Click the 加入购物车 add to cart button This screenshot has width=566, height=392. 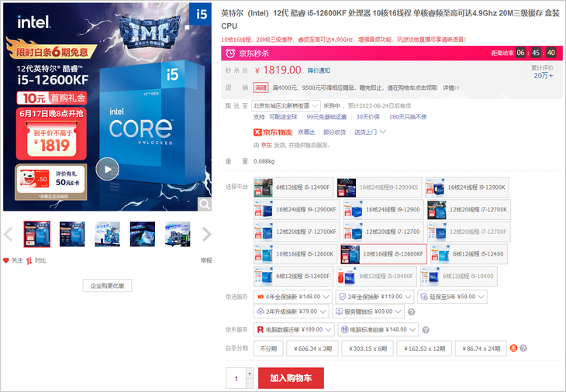[291, 378]
